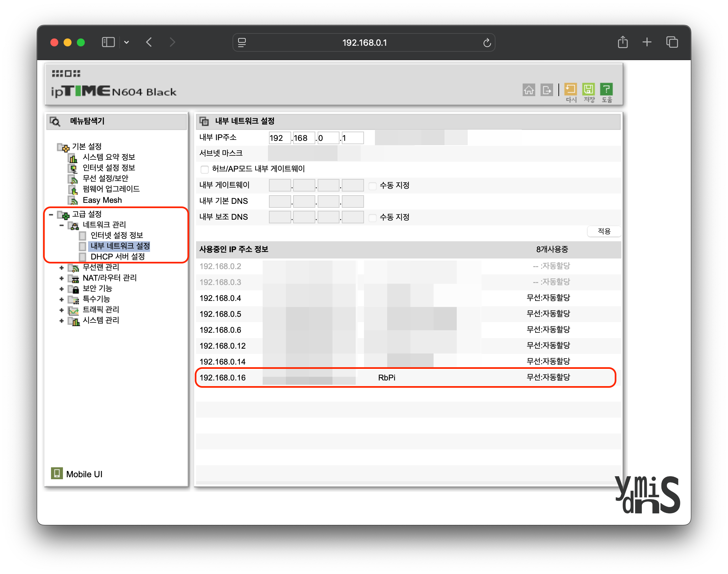The image size is (728, 574).
Task: Expand the NAT/라우터 관리 branch
Action: [x=62, y=278]
